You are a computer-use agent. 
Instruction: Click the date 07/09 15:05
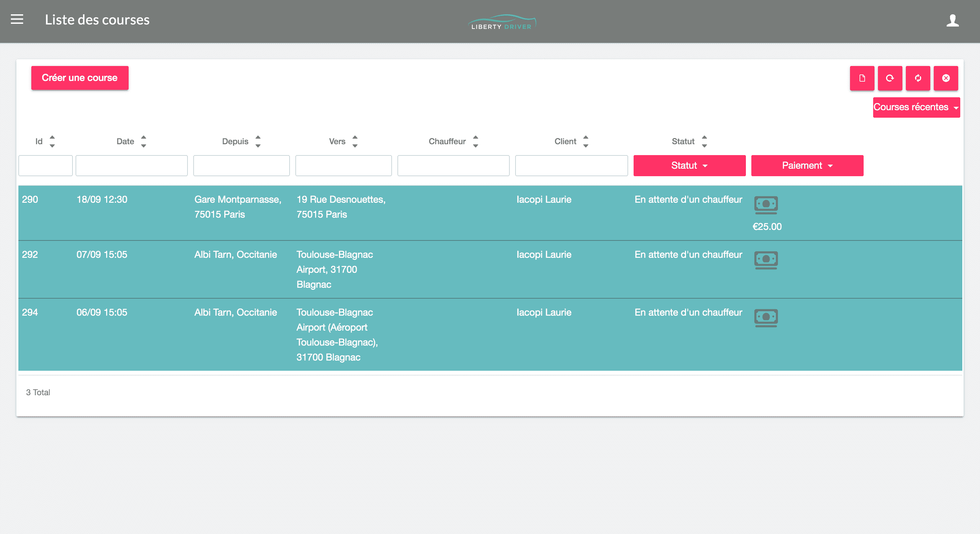coord(102,255)
